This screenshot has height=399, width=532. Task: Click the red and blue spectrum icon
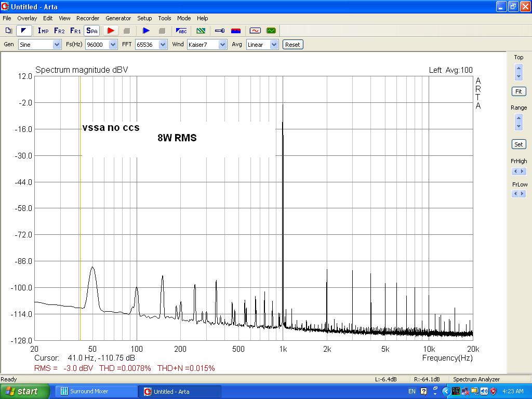pos(236,31)
